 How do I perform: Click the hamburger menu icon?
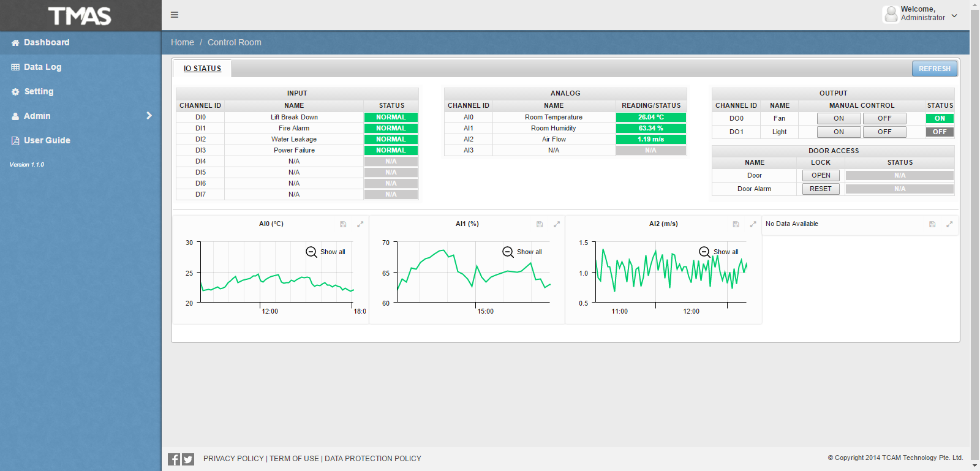point(175,15)
